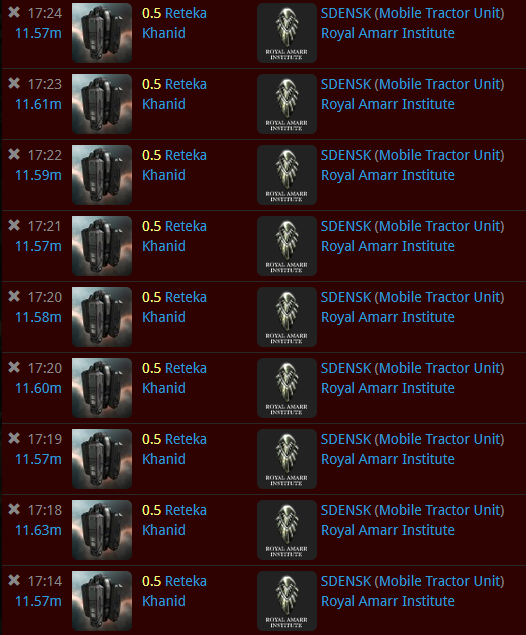
Task: Open the Khanid region link in the 17:14 row
Action: 164,601
